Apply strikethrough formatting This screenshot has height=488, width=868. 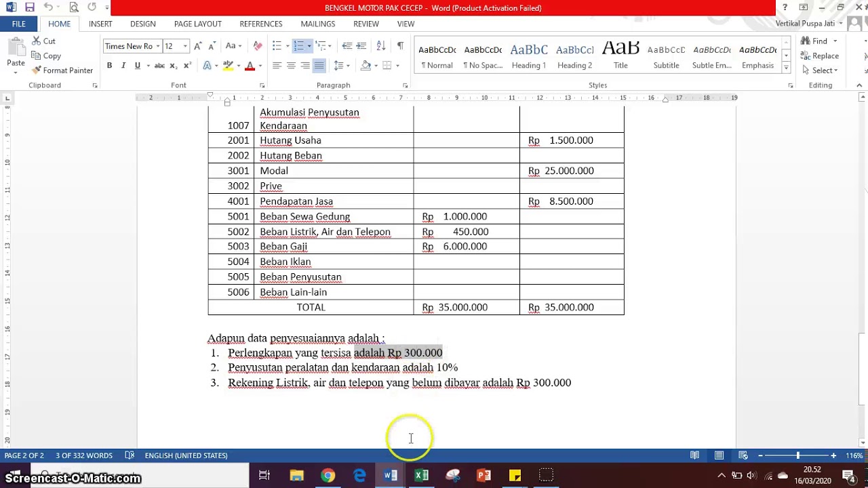tap(159, 66)
